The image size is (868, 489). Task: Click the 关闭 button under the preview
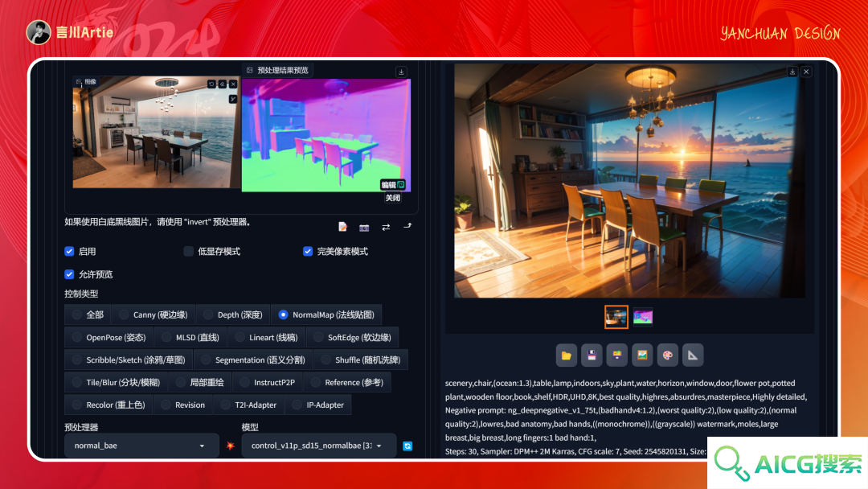point(393,198)
